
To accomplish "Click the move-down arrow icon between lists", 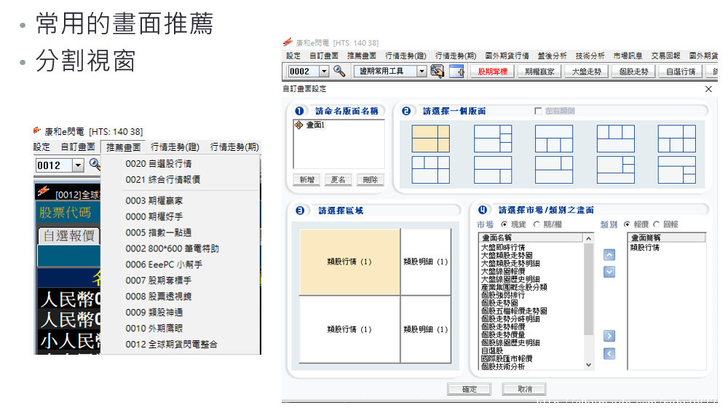I will pos(610,272).
